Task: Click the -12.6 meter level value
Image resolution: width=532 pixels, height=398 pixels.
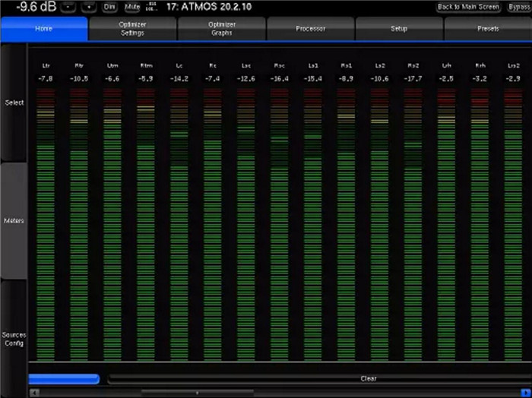Action: coord(246,79)
